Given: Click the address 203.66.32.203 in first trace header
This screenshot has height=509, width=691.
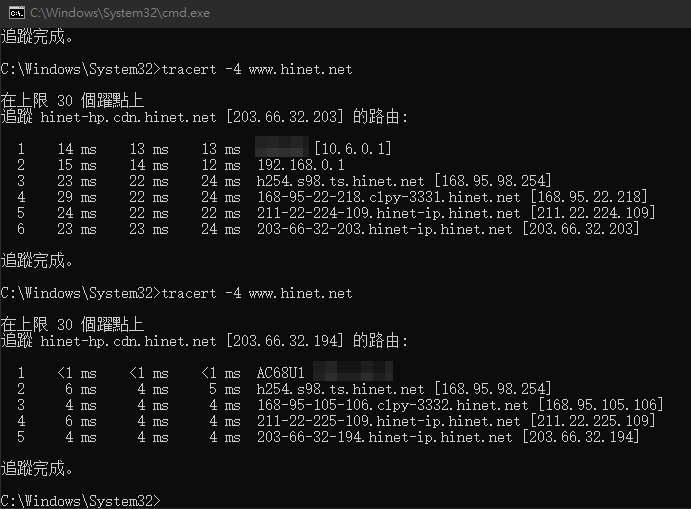Looking at the screenshot, I should pos(285,117).
